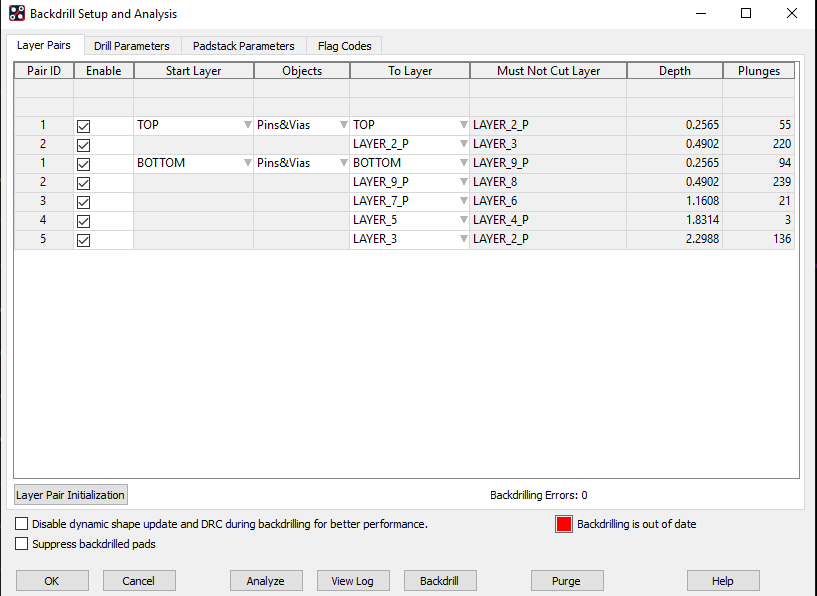Select the Flag Codes tab
This screenshot has width=817, height=596.
(344, 46)
